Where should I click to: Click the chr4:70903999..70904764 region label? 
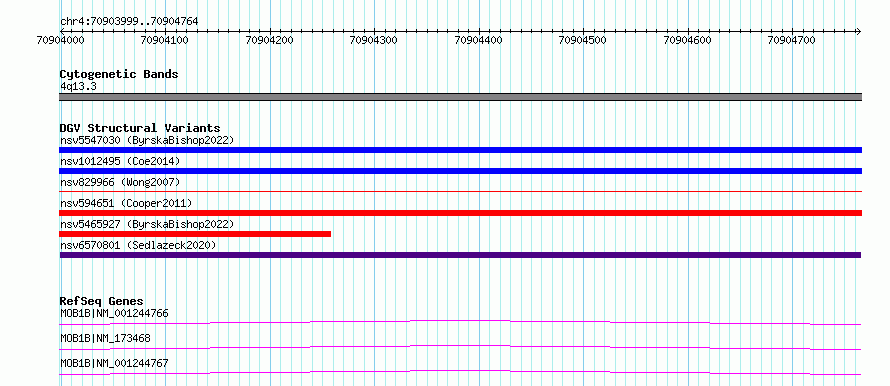(129, 21)
